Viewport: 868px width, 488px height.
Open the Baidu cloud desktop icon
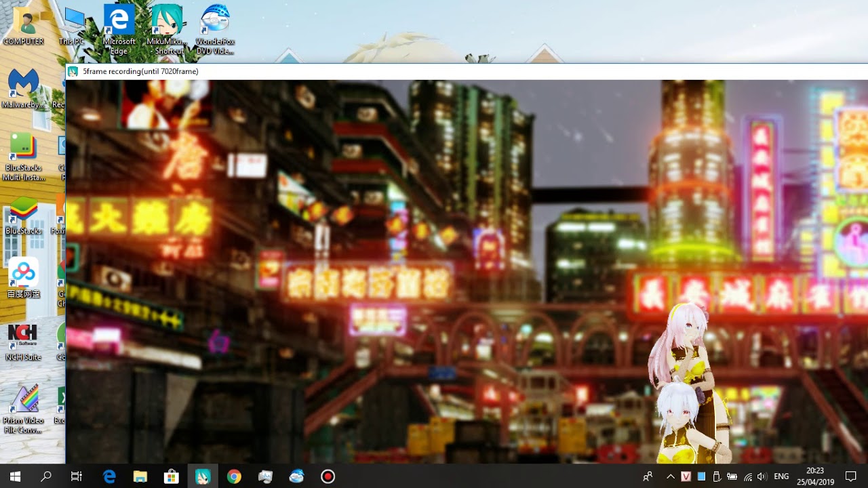tap(23, 278)
